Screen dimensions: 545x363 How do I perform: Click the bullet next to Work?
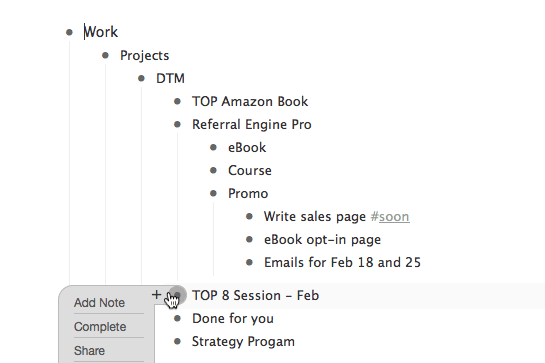[69, 32]
